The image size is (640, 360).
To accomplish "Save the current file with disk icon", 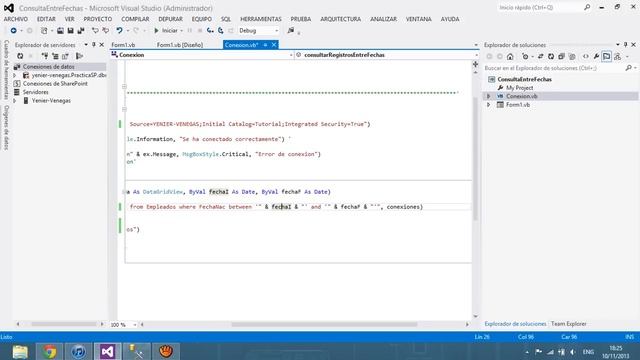I will point(70,31).
